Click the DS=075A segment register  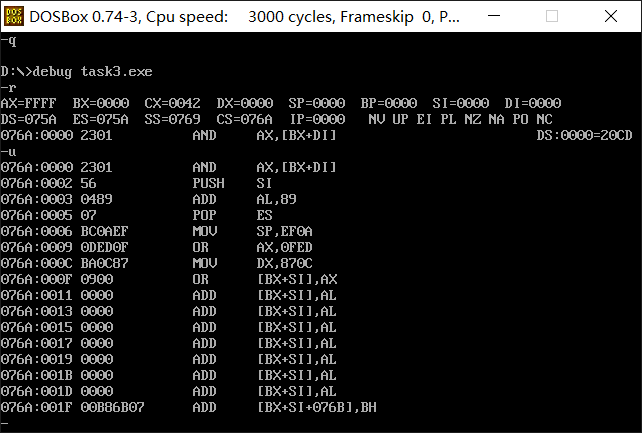[28, 119]
